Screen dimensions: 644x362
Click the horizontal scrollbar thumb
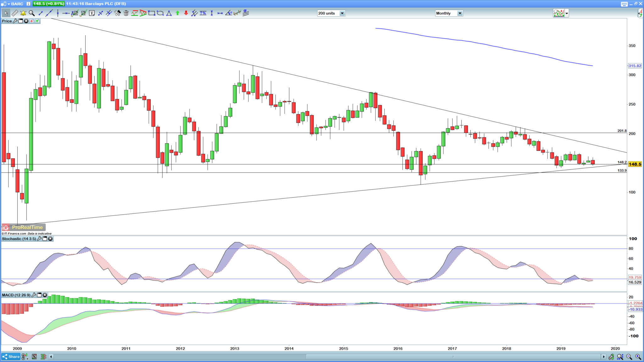click(453, 357)
